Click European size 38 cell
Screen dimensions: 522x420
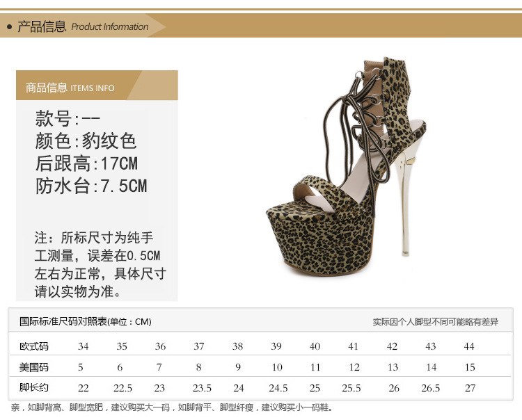[x=237, y=346]
